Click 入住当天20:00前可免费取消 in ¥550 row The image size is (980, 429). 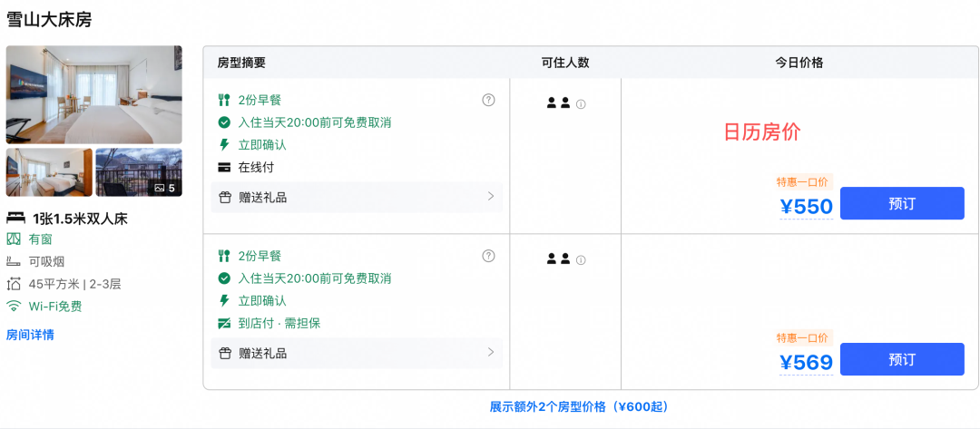[x=315, y=122]
